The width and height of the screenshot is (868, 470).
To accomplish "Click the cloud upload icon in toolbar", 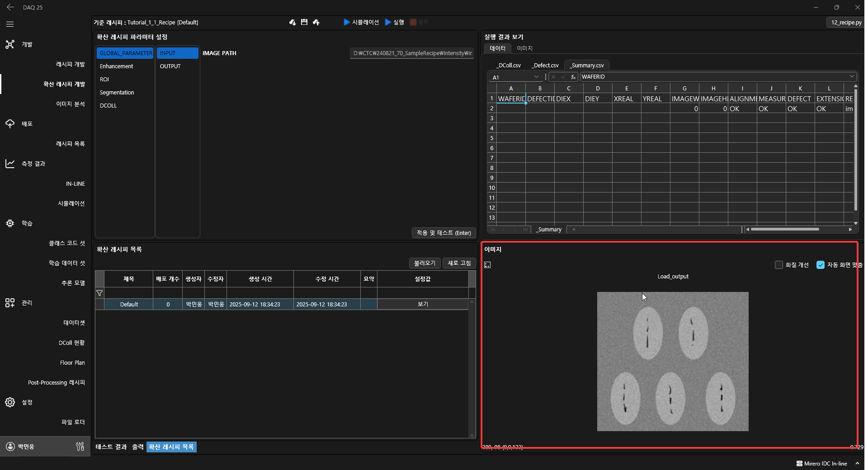I will click(316, 22).
